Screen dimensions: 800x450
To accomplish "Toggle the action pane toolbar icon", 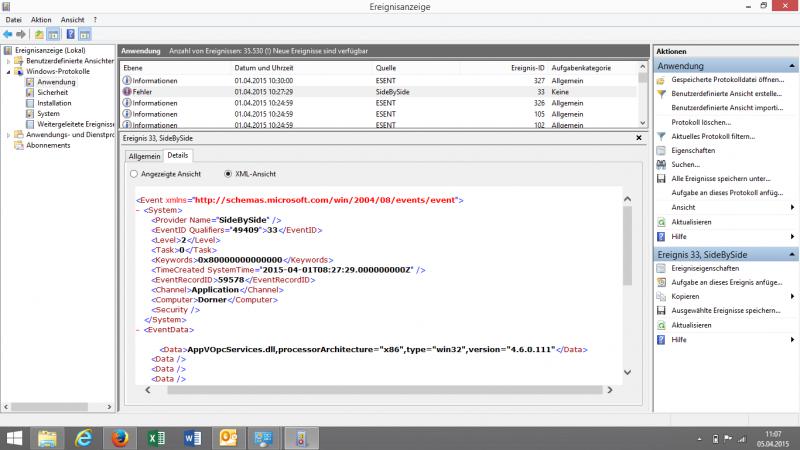I will pyautogui.click(x=85, y=34).
